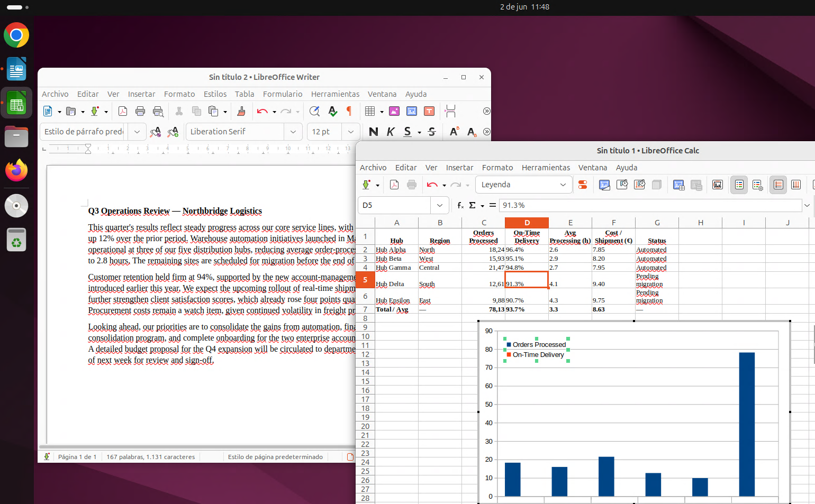Image resolution: width=815 pixels, height=504 pixels.
Task: Click the formula input line showing 91.3%
Action: point(650,205)
